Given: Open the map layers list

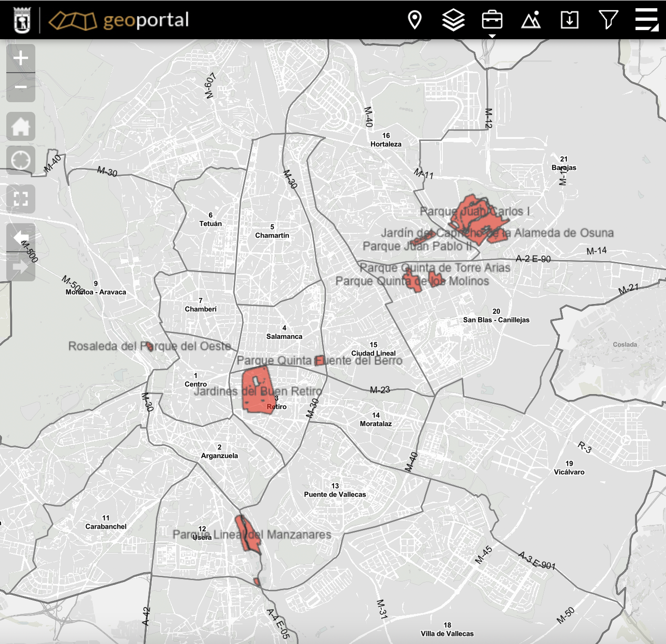Looking at the screenshot, I should pos(454,20).
